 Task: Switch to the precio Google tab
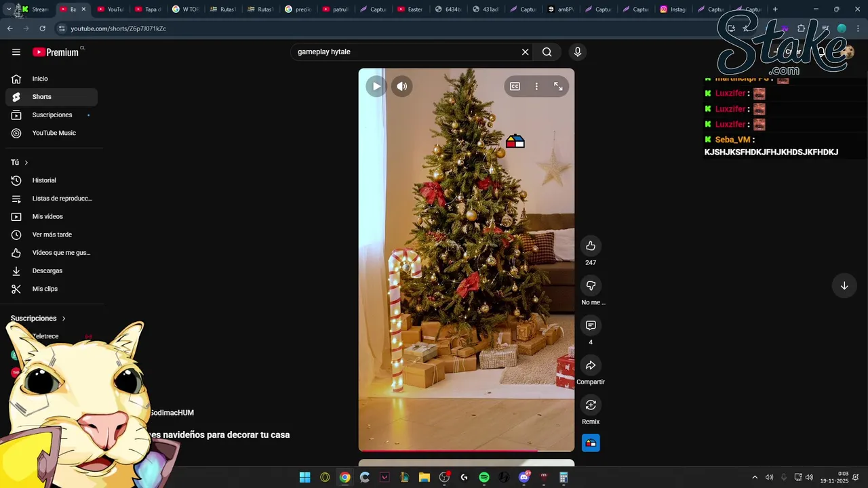tap(298, 9)
